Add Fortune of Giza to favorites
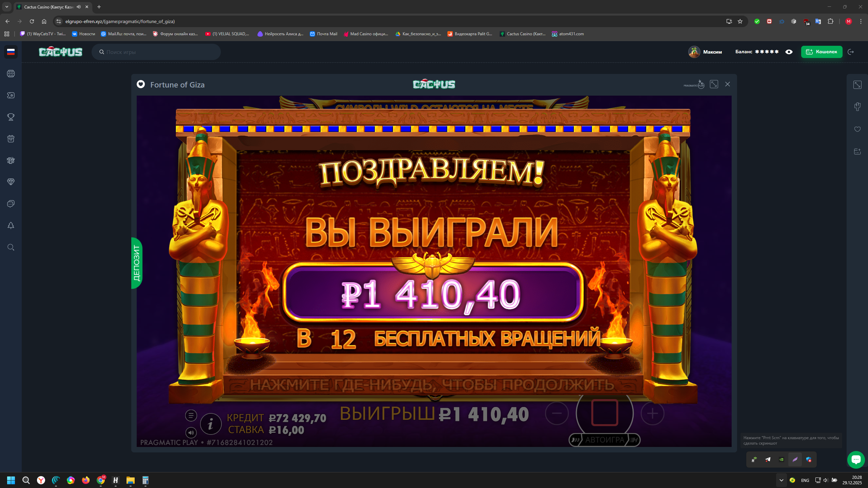 coord(141,84)
